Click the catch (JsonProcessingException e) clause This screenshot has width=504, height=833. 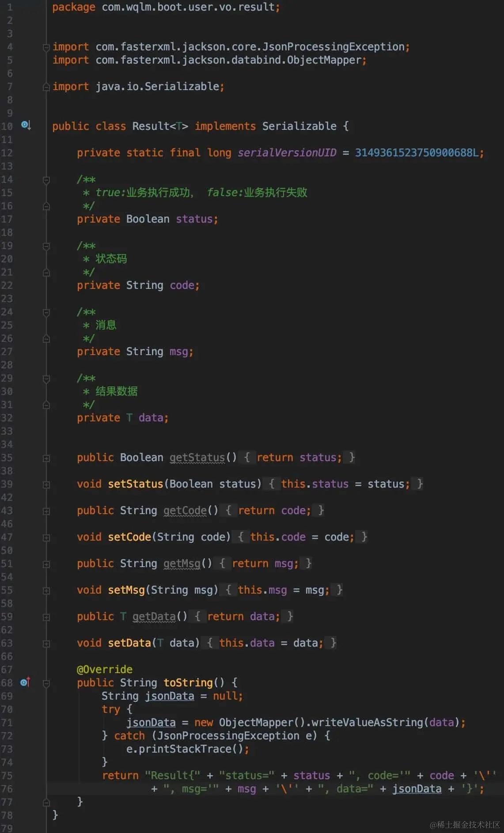point(216,736)
